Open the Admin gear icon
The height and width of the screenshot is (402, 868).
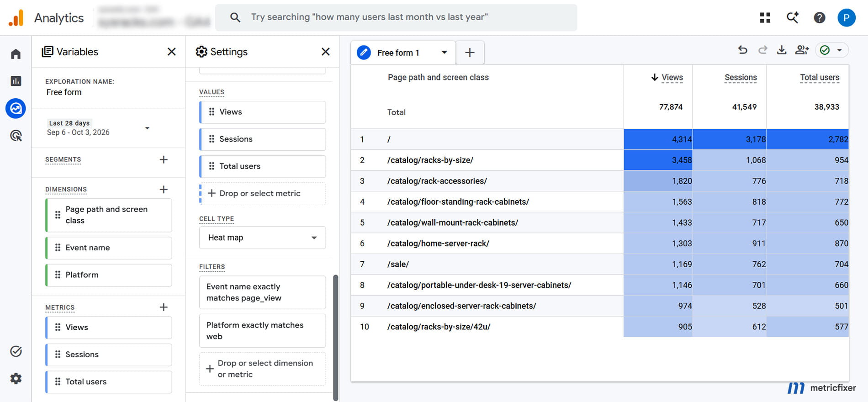(16, 378)
